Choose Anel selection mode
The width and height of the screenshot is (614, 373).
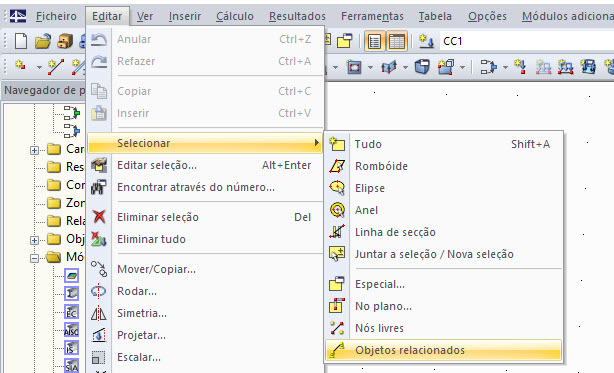[x=444, y=210]
